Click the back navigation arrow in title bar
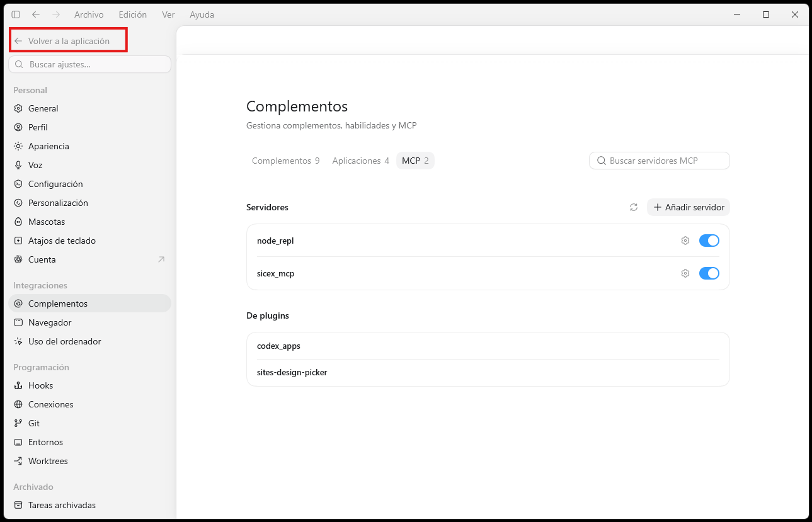Viewport: 812px width, 522px height. pyautogui.click(x=36, y=14)
